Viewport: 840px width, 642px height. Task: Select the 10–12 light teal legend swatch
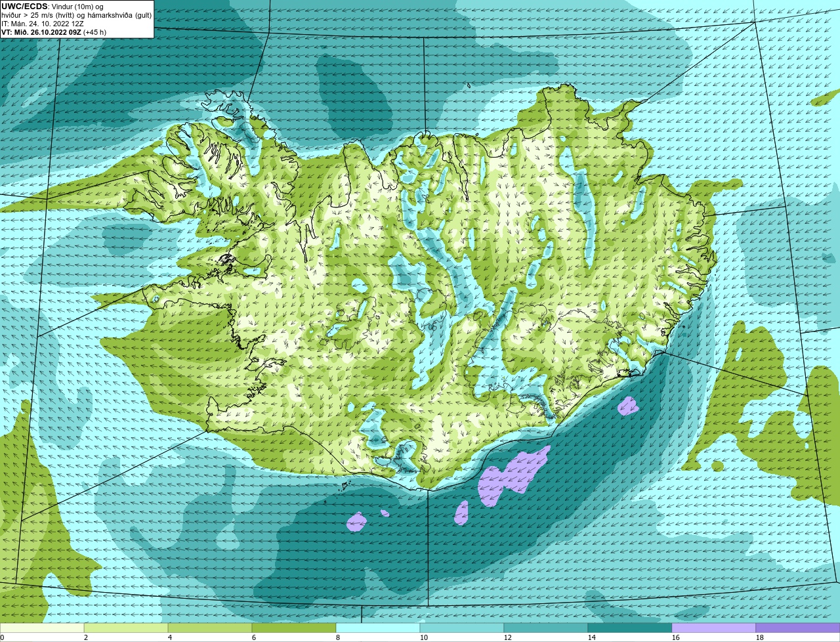[462, 628]
